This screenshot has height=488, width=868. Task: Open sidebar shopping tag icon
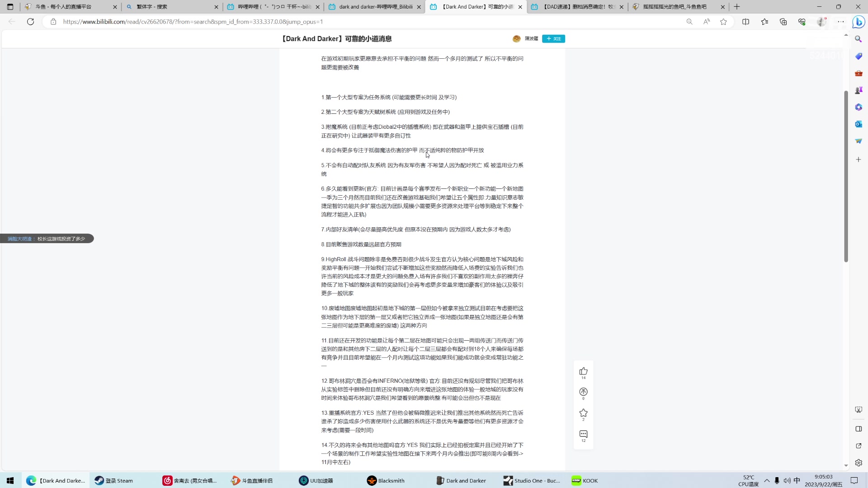(x=859, y=56)
